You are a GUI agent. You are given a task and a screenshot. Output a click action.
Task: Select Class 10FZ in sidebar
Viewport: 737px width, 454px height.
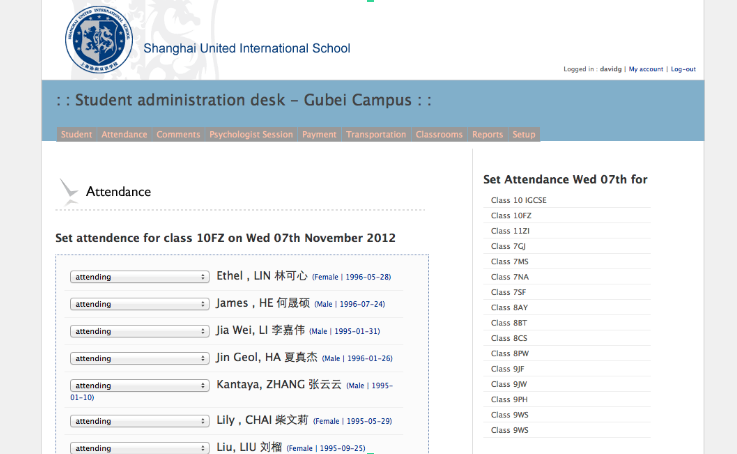(511, 216)
